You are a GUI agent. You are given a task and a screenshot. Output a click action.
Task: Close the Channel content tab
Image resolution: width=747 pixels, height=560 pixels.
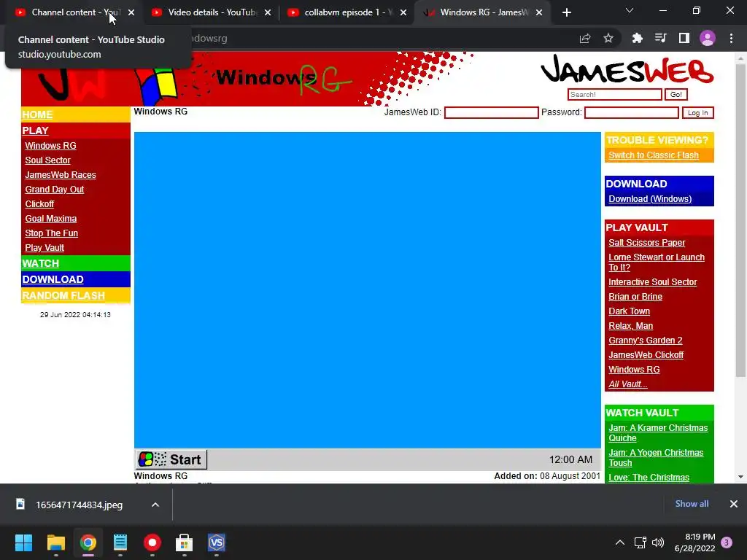tap(131, 12)
